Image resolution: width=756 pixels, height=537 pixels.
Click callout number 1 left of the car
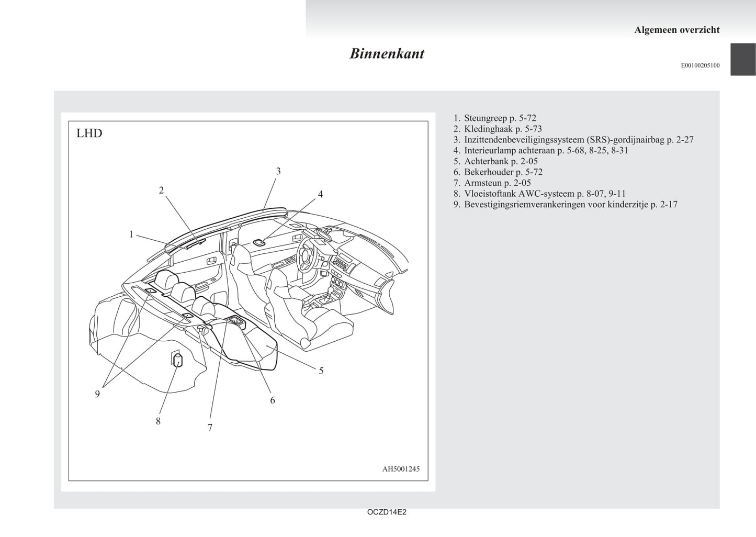click(131, 234)
